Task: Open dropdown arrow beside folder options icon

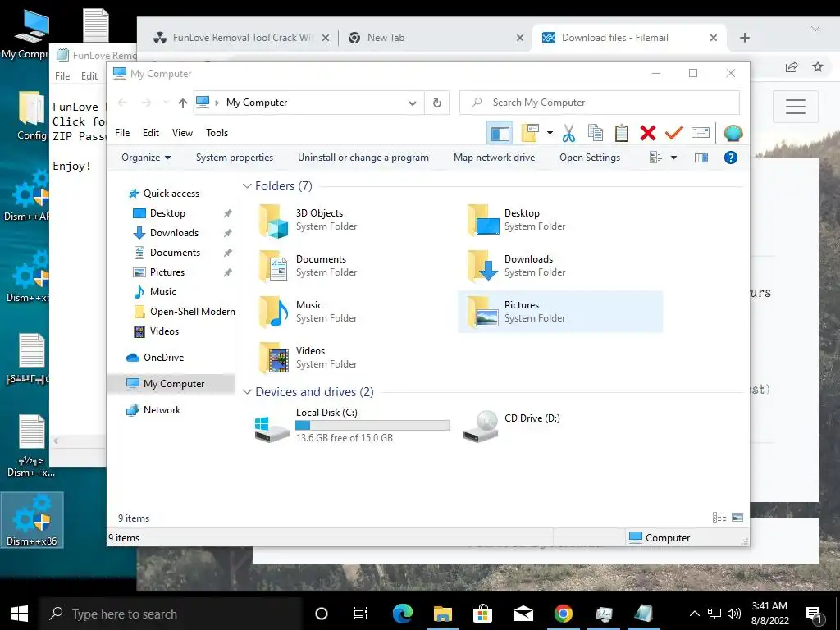Action: (550, 133)
